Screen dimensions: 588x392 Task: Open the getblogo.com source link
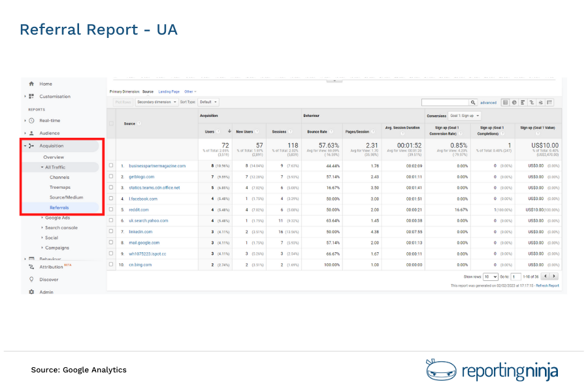pyautogui.click(x=142, y=176)
